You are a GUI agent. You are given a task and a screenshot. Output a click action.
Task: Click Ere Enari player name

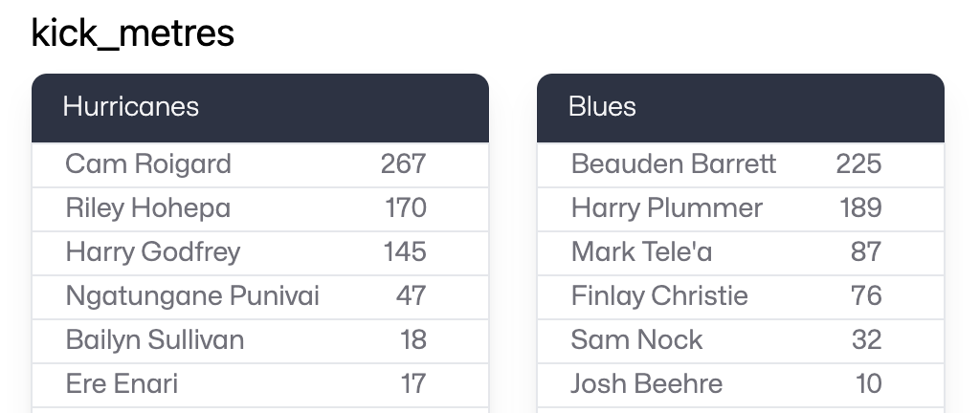[122, 384]
